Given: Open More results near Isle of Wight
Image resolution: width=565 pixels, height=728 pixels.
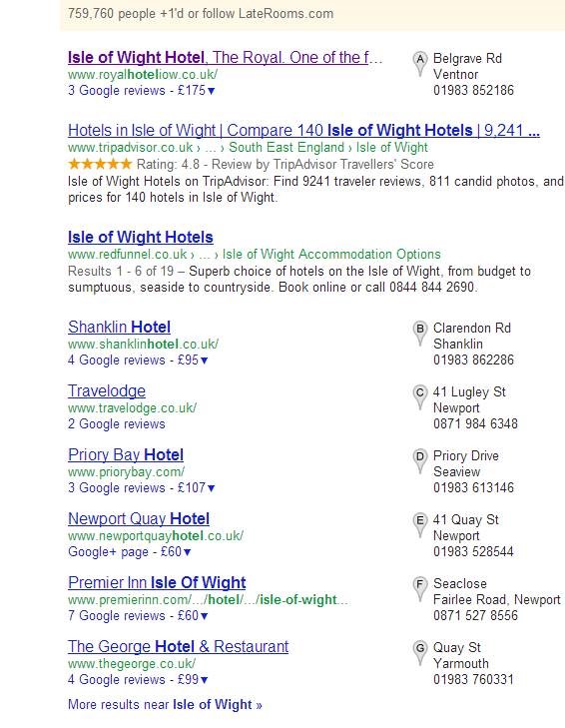Looking at the screenshot, I should pyautogui.click(x=165, y=705).
